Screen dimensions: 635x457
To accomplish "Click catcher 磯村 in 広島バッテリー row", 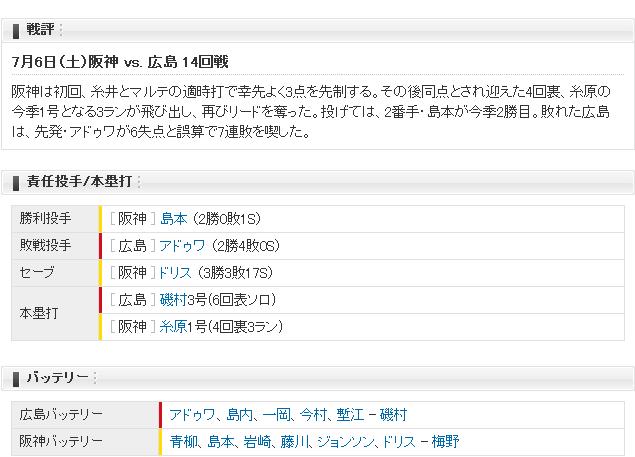I will [x=393, y=415].
